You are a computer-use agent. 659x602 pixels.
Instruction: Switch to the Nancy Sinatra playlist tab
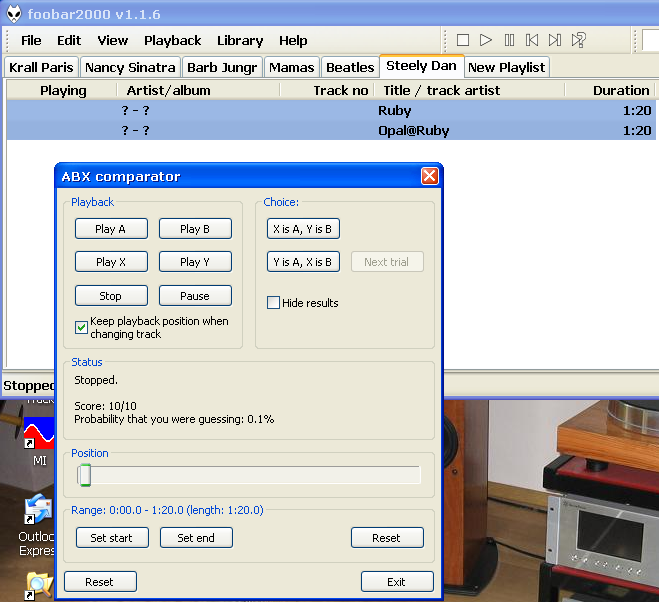coord(130,67)
